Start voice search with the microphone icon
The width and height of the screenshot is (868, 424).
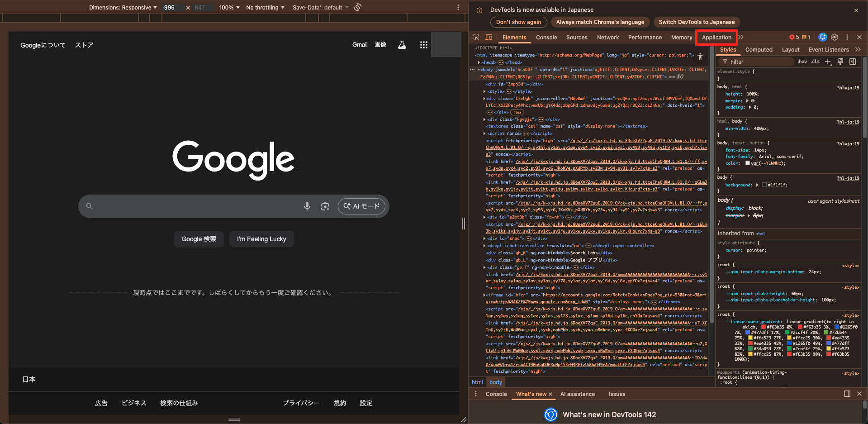point(307,206)
